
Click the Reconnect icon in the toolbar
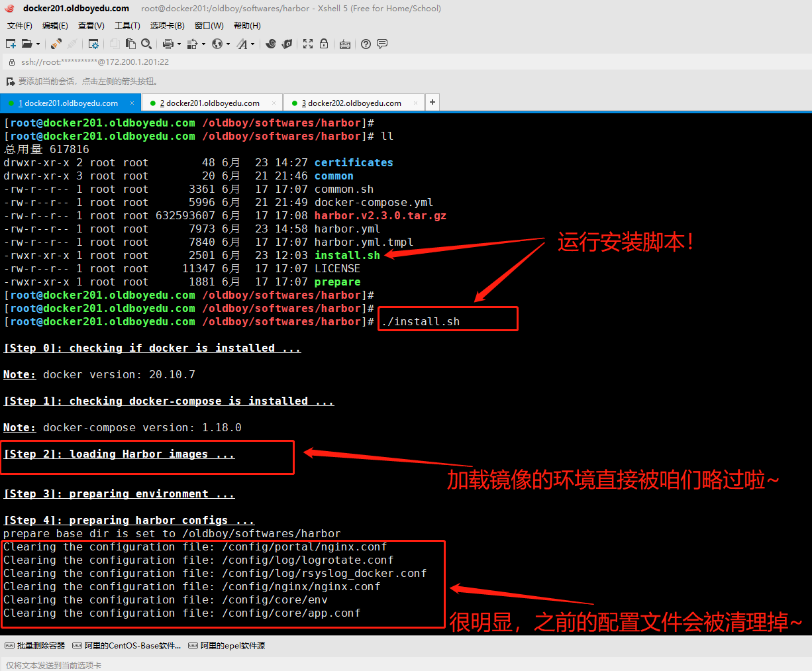pos(56,44)
